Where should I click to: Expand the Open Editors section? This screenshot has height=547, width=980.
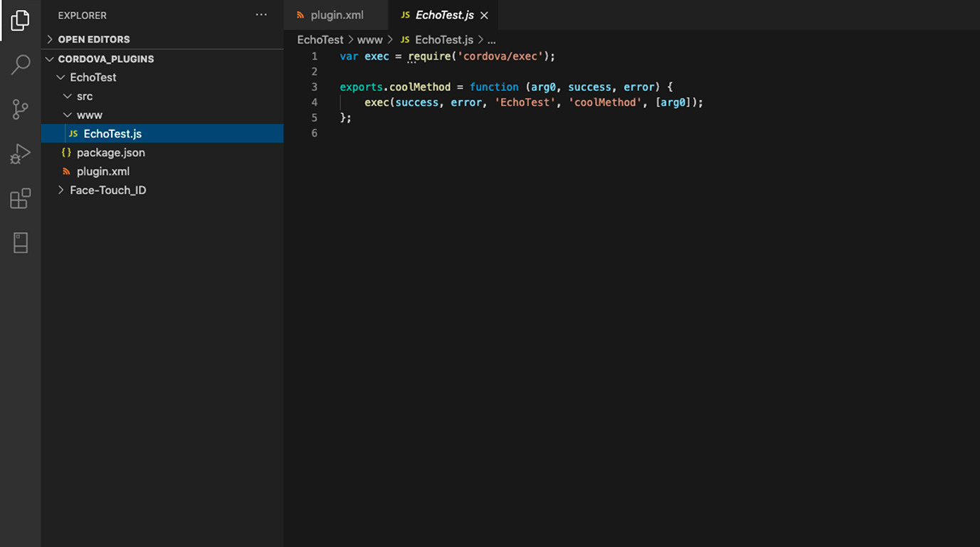162,39
